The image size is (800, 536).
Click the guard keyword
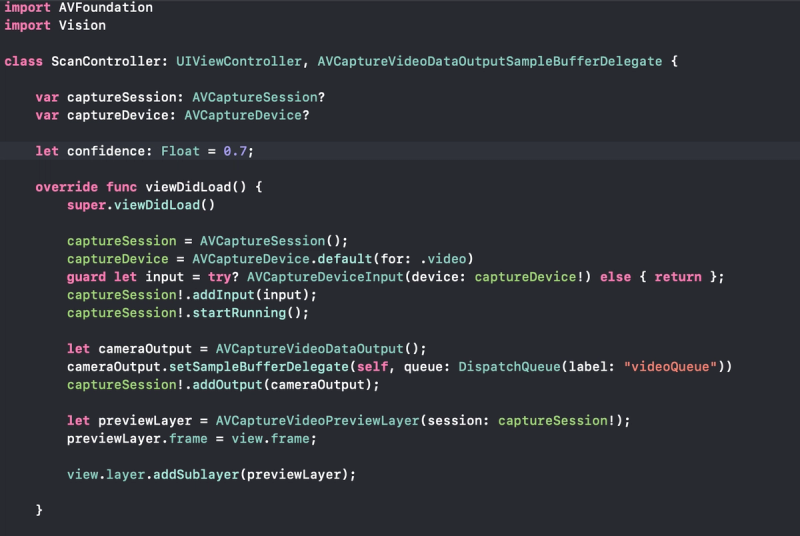point(86,277)
